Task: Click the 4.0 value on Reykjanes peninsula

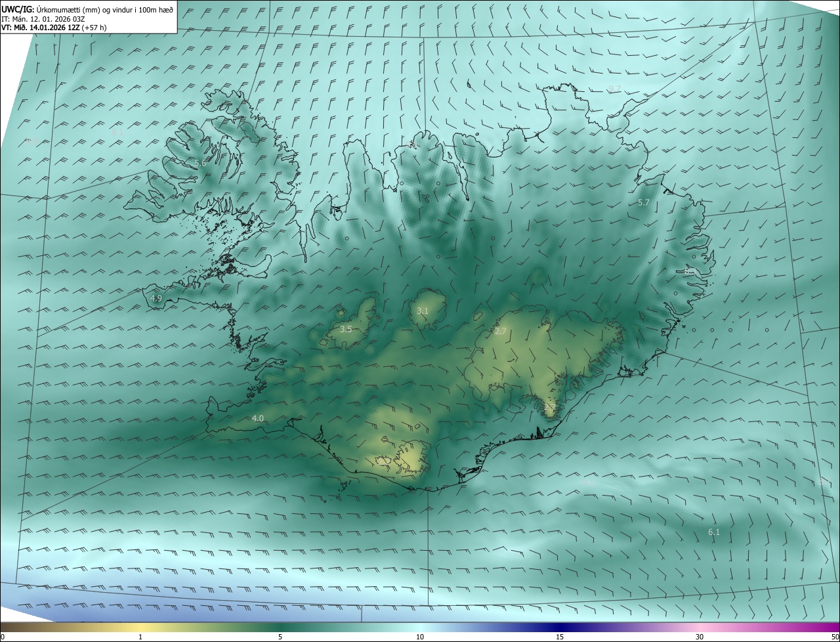Action: [258, 418]
